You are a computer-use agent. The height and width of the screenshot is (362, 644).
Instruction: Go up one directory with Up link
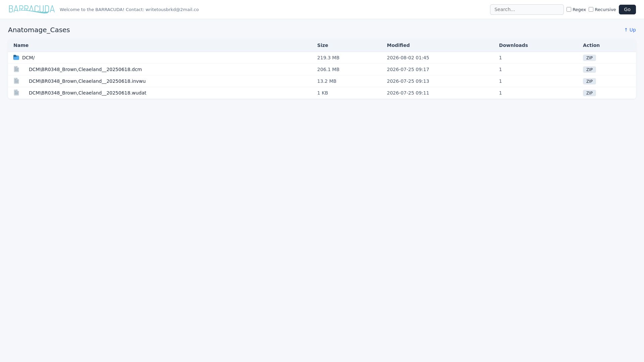(x=630, y=30)
